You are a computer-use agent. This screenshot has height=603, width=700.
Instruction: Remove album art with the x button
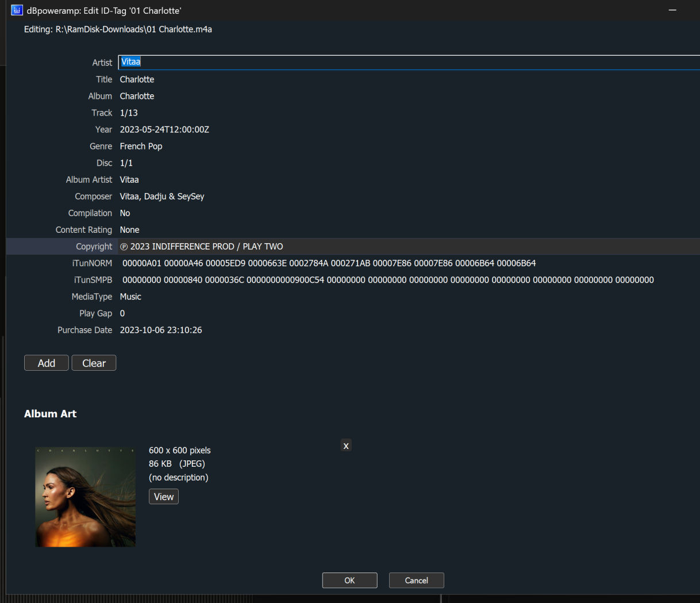[346, 445]
